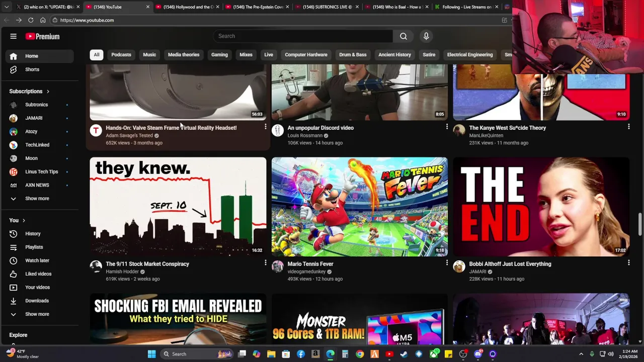Open Discord from the taskbar
This screenshot has width=644, height=362.
478,354
